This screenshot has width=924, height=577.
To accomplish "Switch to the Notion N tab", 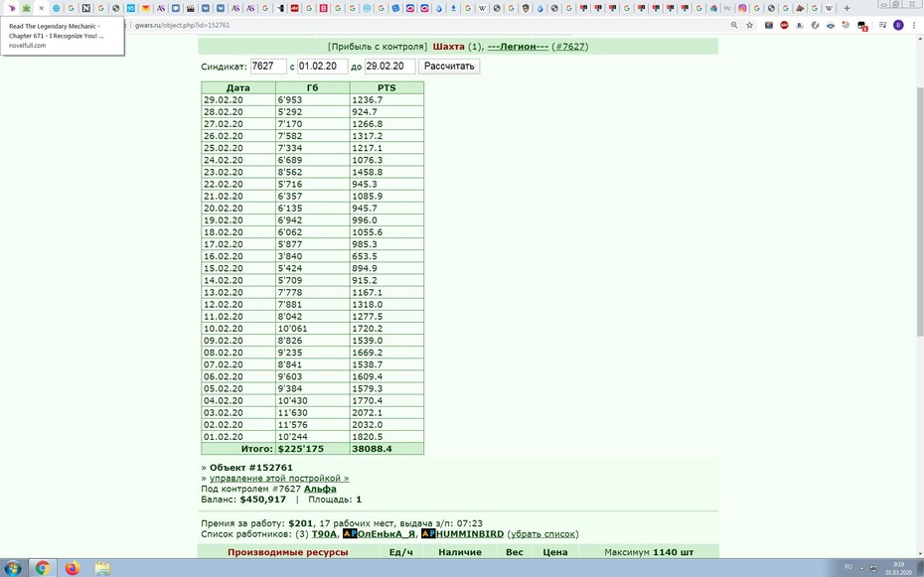I will 86,8.
